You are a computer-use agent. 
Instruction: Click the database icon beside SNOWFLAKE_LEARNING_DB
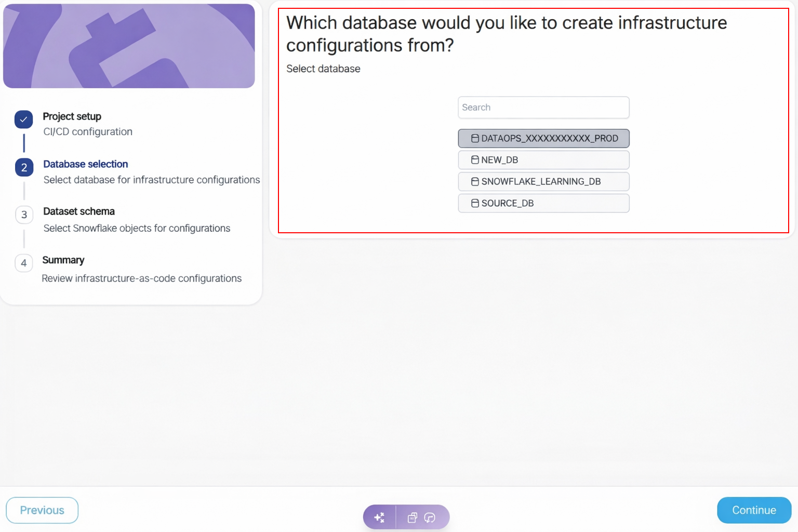point(474,181)
